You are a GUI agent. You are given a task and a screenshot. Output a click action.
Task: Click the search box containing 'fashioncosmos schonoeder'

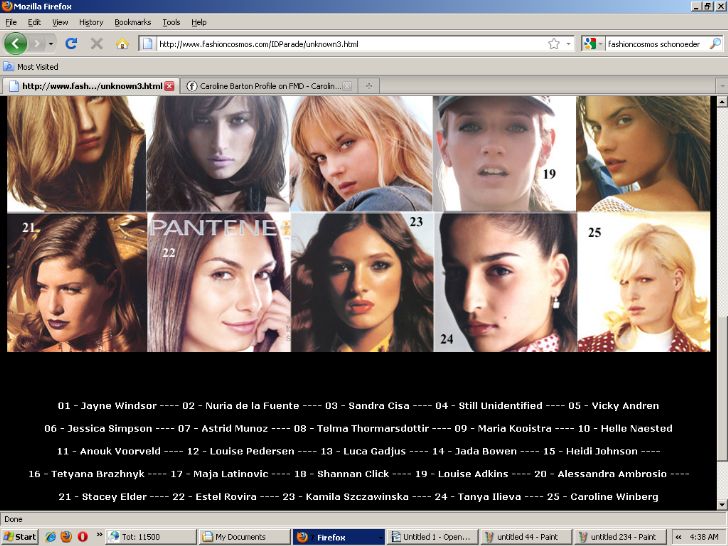656,44
